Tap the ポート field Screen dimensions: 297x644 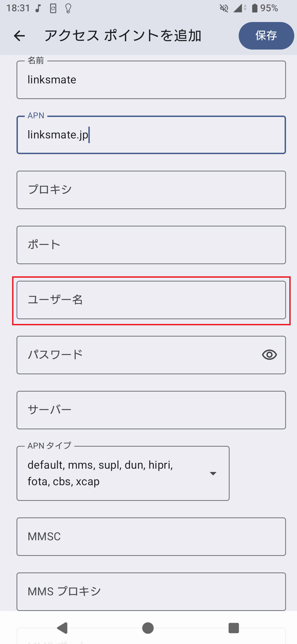(x=151, y=244)
